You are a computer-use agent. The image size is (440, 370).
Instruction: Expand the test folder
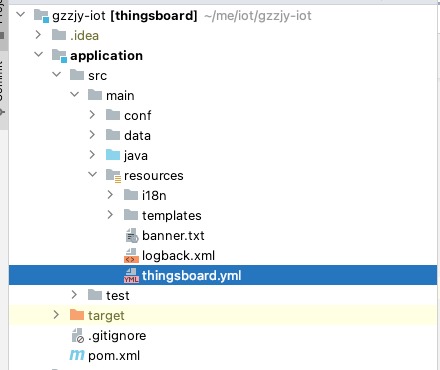pyautogui.click(x=74, y=295)
